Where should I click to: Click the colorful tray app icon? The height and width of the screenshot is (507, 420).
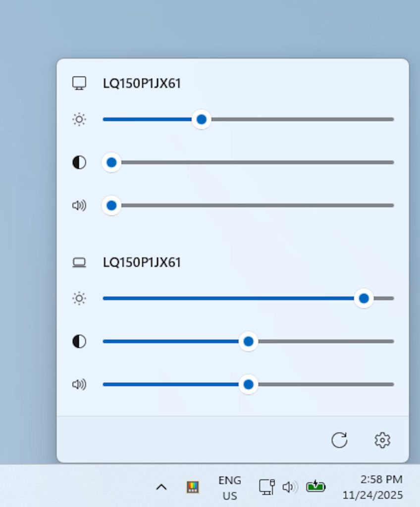193,487
